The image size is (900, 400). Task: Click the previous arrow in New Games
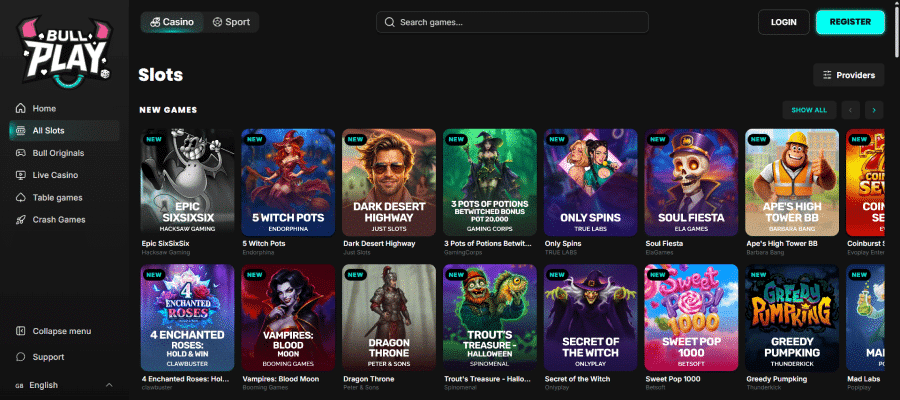pos(851,110)
